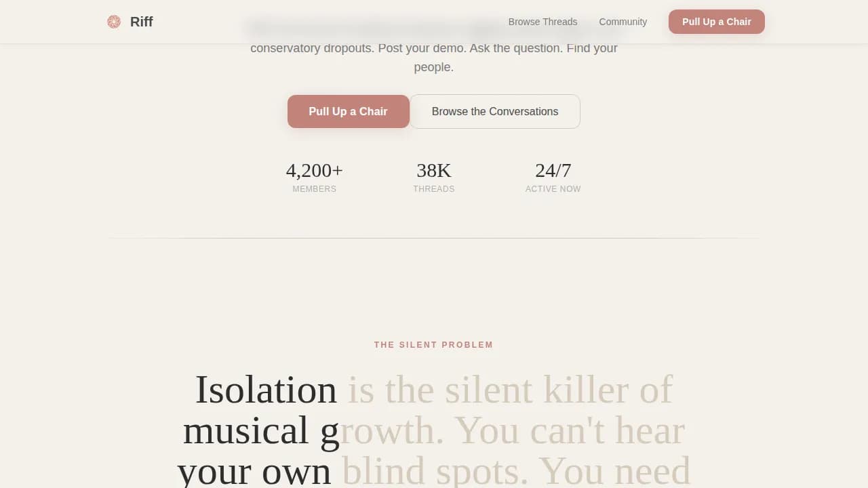Open the Community navigation link
Viewport: 868px width, 488px height.
[623, 21]
